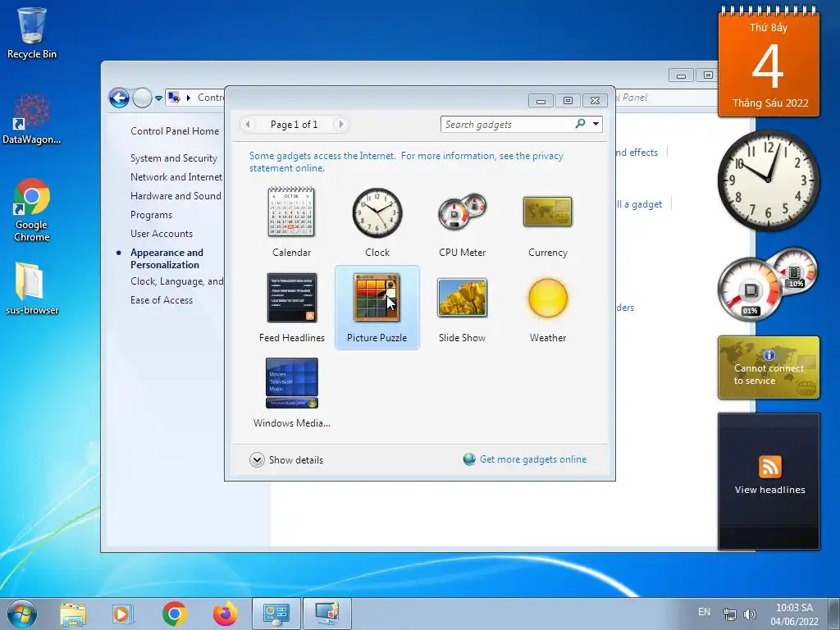Open the privacy statement online link
This screenshot has height=630, width=840.
tap(406, 162)
